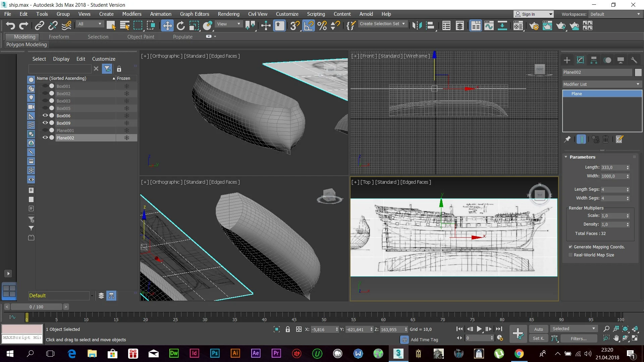Toggle frozen state for Box001
This screenshot has width=644, height=362.
tap(126, 86)
